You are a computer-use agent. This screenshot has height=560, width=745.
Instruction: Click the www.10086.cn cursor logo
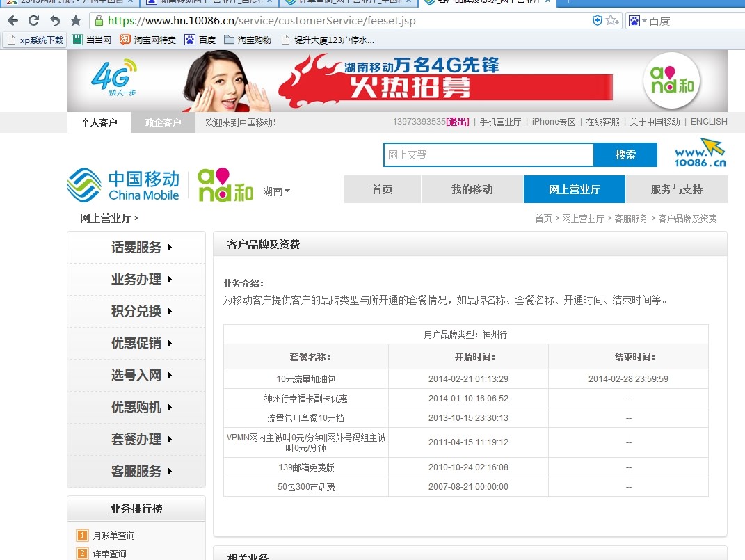click(700, 153)
